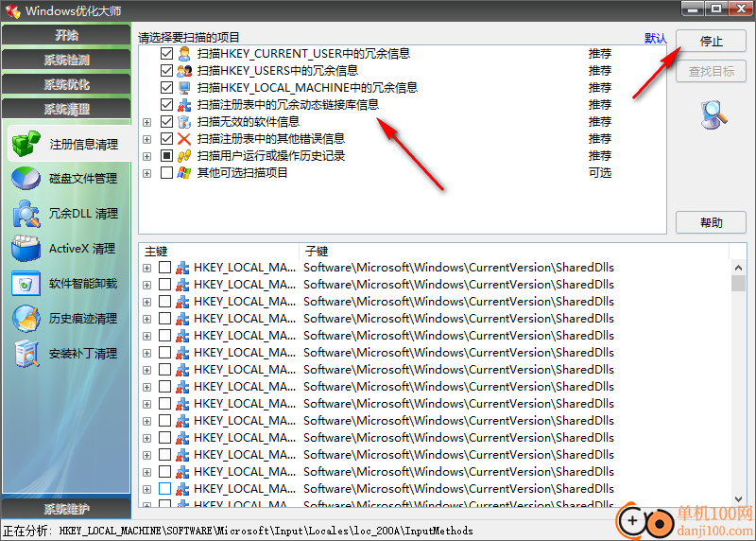Click the seventh result row's registry icon
This screenshot has width=756, height=541.
[x=182, y=370]
